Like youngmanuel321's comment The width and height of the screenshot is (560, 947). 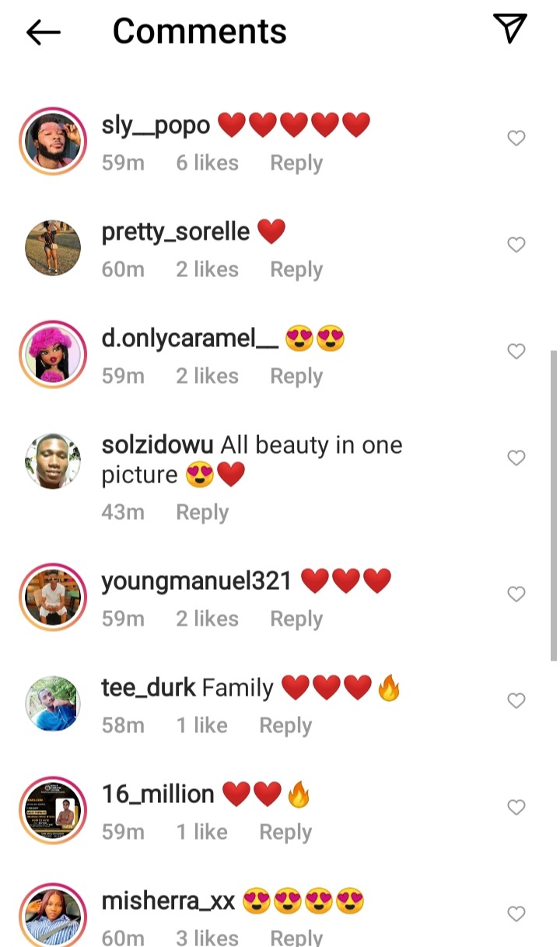coord(516,595)
